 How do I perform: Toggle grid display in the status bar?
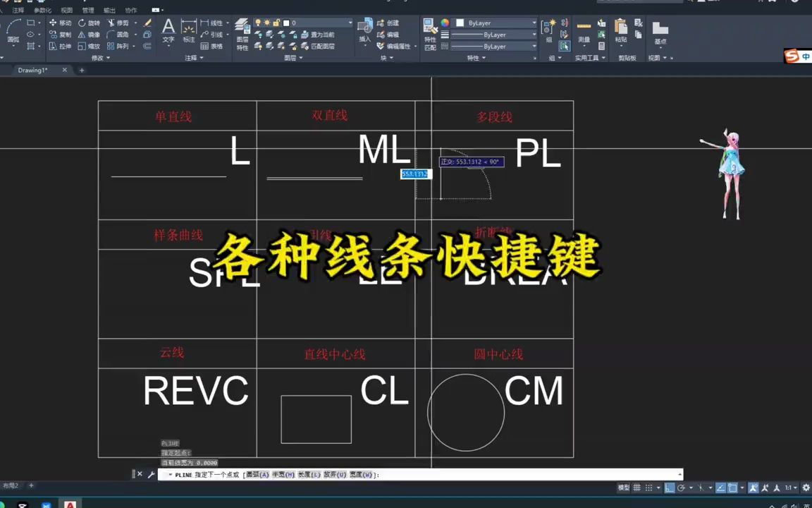pos(637,487)
